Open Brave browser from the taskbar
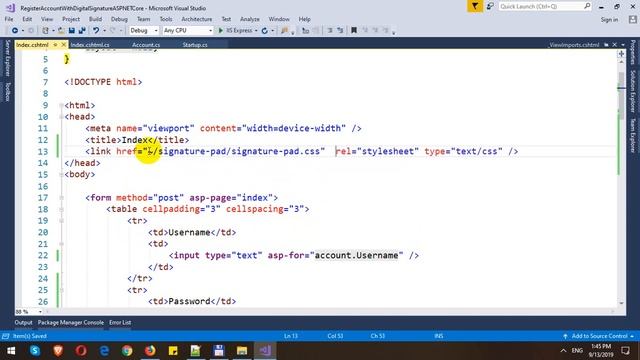The image size is (640, 360). [x=58, y=351]
